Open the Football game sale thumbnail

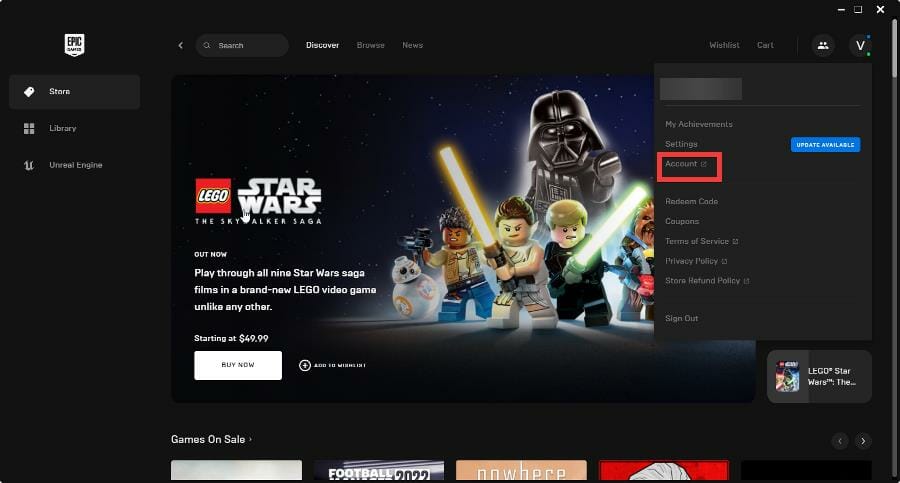tap(379, 470)
